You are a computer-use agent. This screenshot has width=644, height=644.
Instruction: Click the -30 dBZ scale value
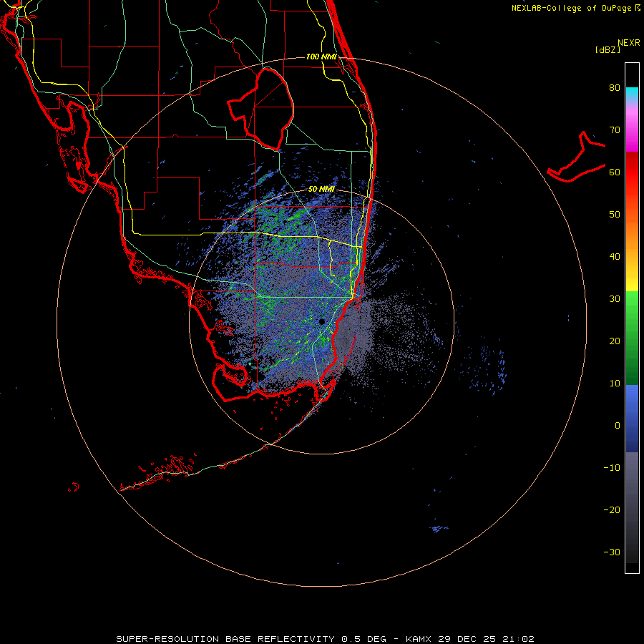pyautogui.click(x=612, y=552)
